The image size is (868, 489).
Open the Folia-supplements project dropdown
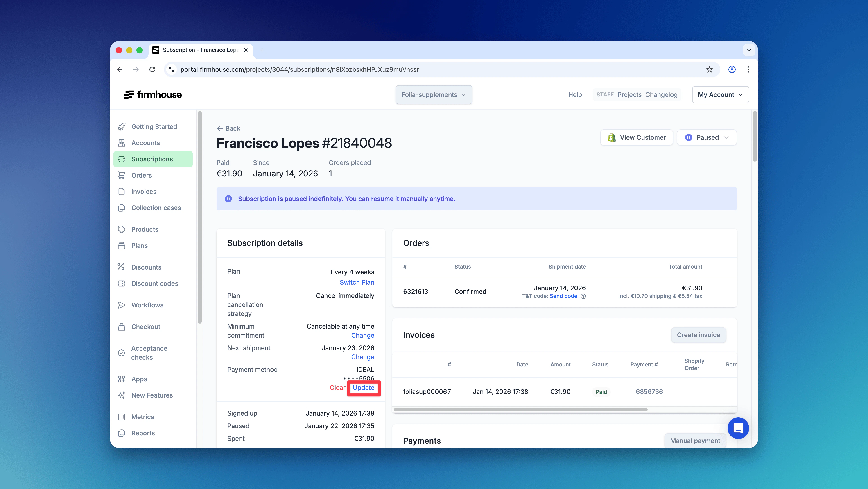pos(434,95)
